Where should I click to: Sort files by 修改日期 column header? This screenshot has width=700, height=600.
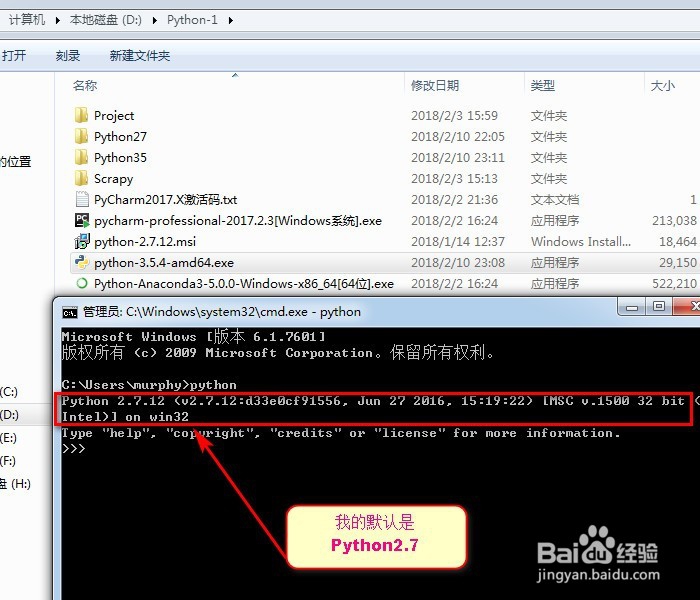[x=435, y=85]
